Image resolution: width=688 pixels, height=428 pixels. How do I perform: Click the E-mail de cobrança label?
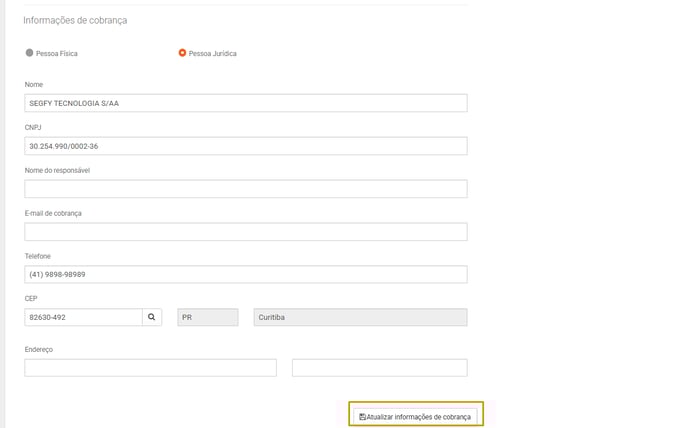point(53,213)
